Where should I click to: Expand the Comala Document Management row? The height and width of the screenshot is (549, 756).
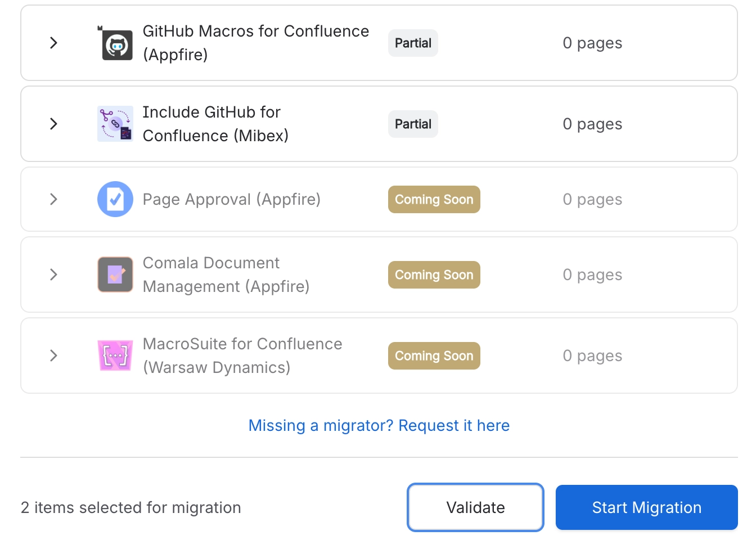tap(53, 274)
